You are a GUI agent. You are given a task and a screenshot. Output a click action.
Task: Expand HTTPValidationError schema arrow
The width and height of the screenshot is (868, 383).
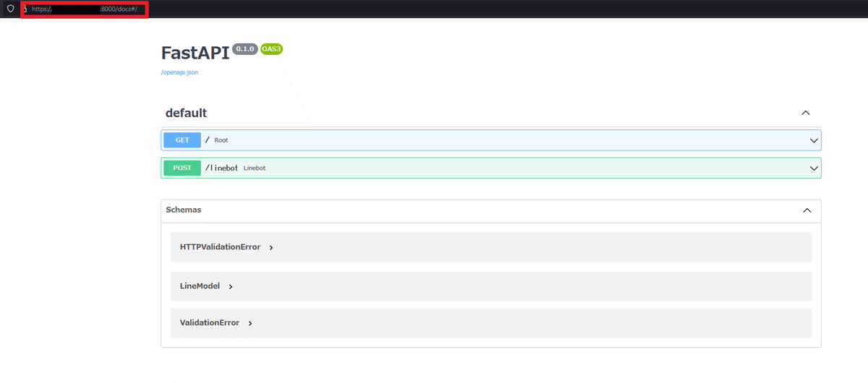(271, 248)
